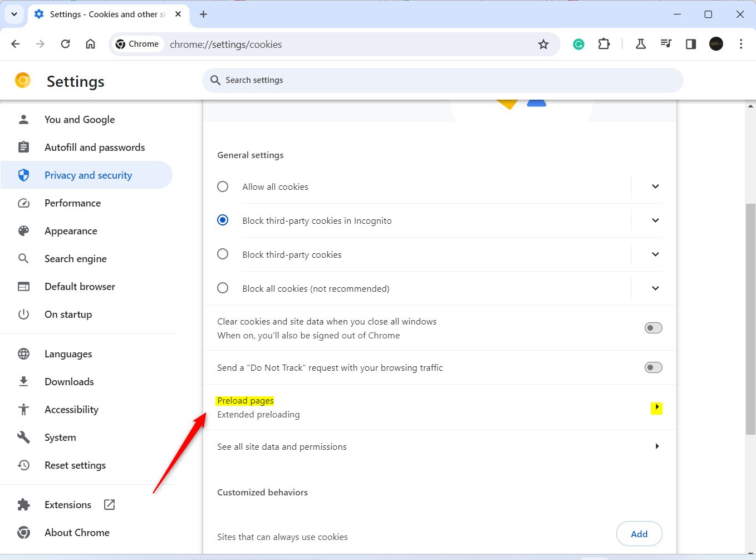
Task: Open On startup settings via power icon
Action: coord(23,314)
